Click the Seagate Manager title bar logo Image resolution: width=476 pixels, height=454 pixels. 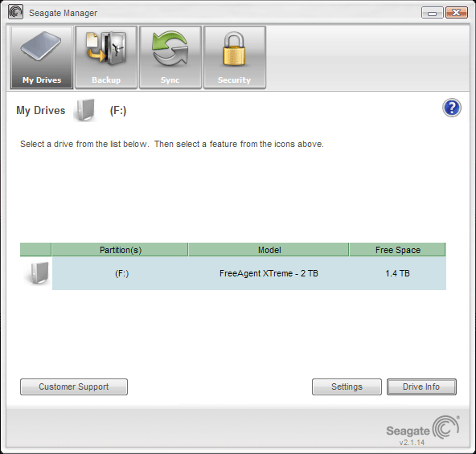pos(15,12)
